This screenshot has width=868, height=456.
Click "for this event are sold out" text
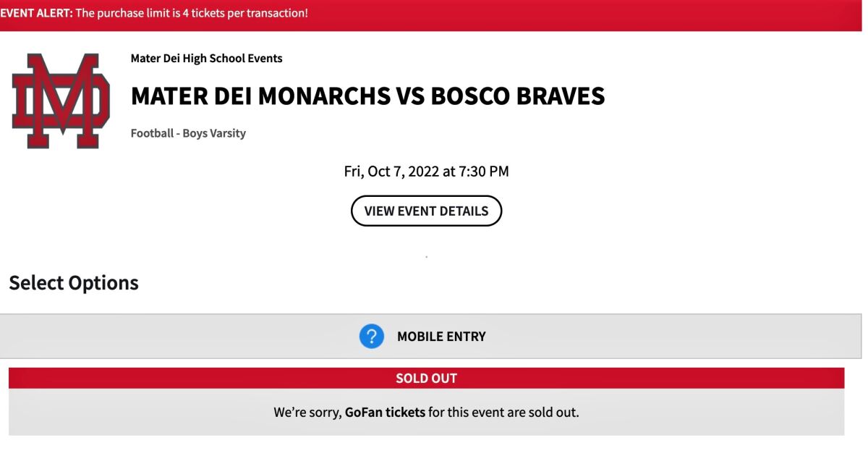pyautogui.click(x=504, y=413)
